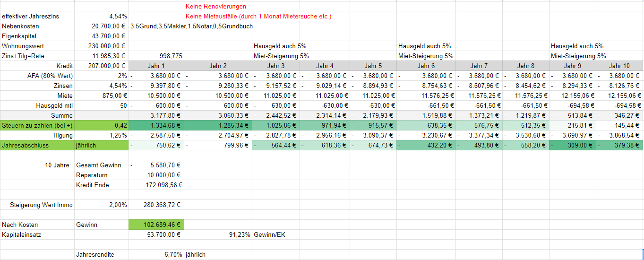Select the Kredit Ende value 172.098,56 €
This screenshot has width=644, height=260.
coord(156,185)
